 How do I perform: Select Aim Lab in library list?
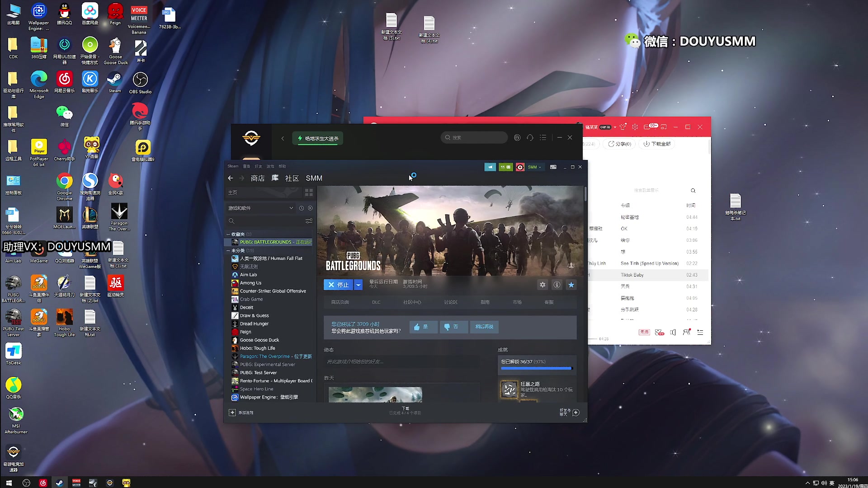point(248,275)
